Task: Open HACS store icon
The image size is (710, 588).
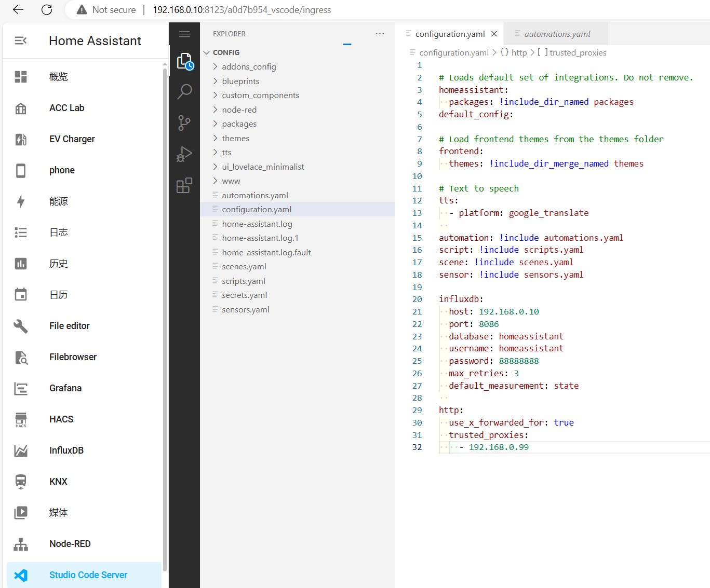Action: 21,419
